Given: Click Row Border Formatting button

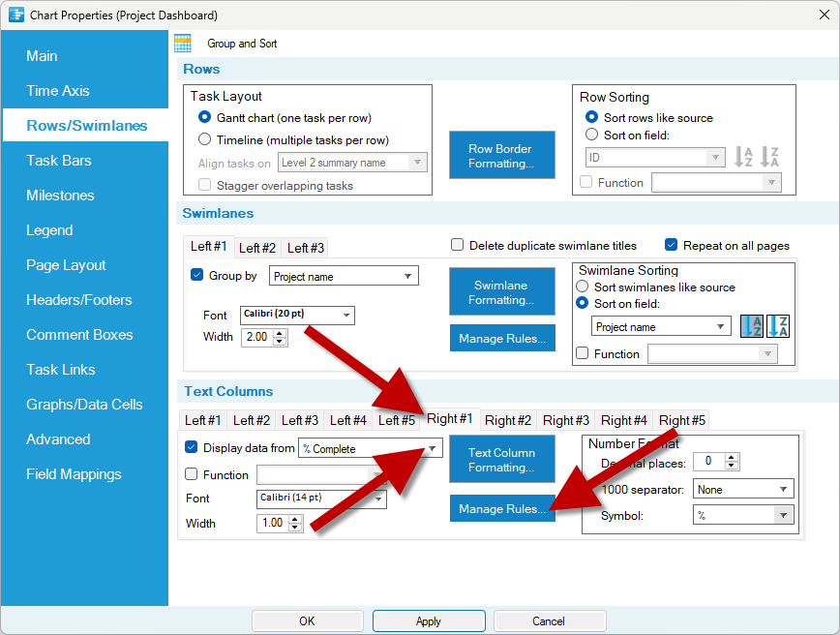Looking at the screenshot, I should pos(502,156).
